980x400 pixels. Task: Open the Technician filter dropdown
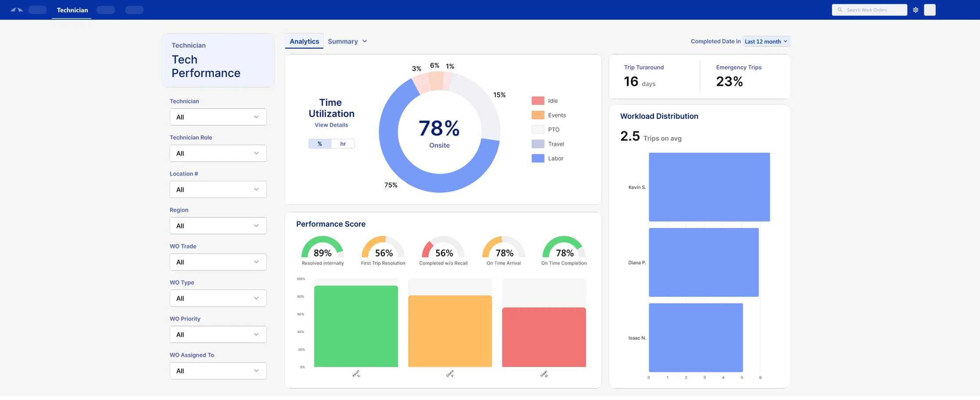click(218, 117)
